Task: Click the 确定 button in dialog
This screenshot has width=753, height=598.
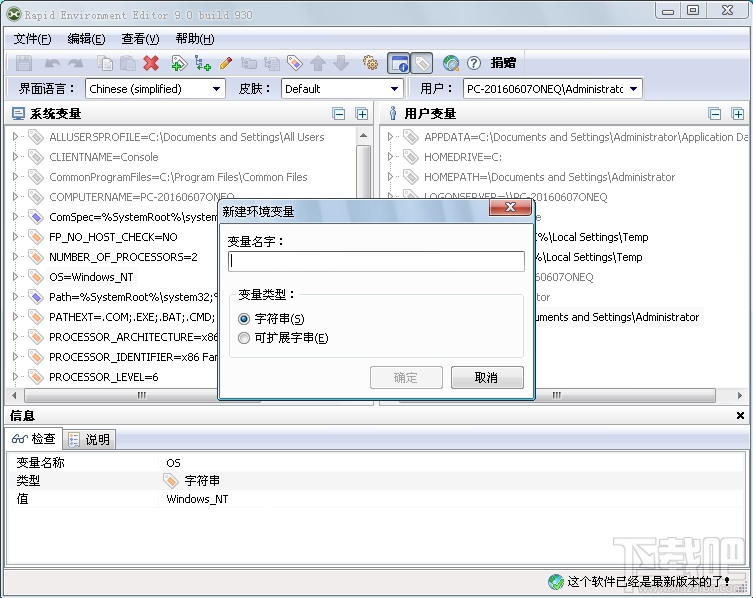Action: coord(406,378)
